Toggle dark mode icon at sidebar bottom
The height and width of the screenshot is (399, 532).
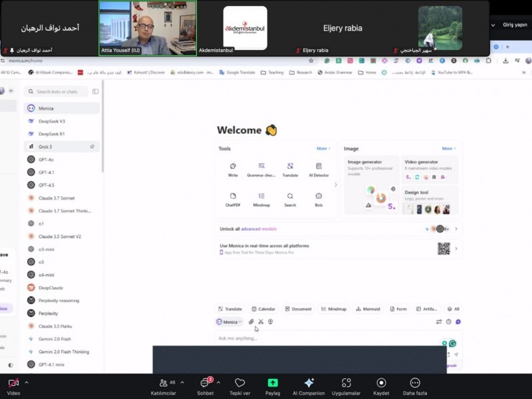tap(11, 365)
